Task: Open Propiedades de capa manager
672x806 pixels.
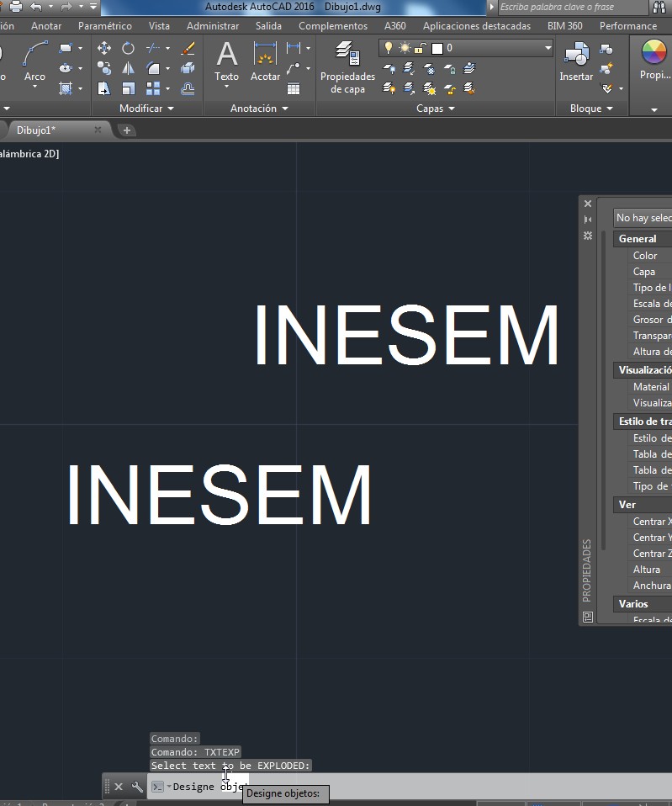Action: (347, 66)
